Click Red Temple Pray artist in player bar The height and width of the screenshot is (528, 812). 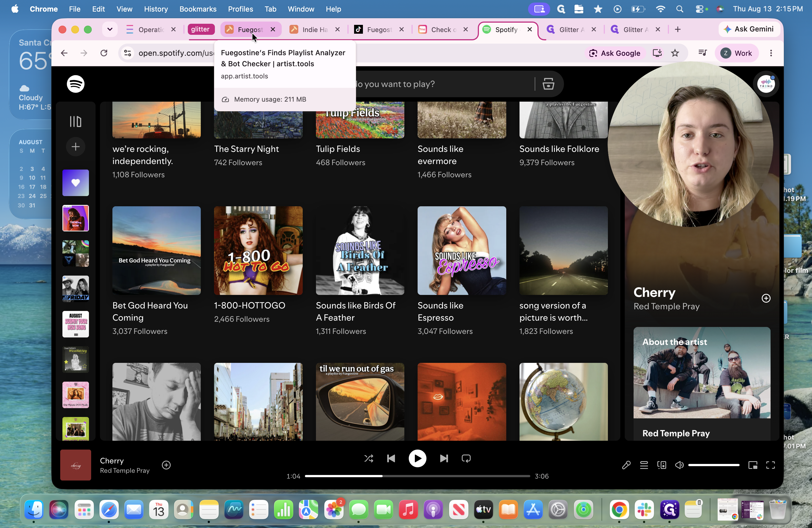(x=125, y=470)
